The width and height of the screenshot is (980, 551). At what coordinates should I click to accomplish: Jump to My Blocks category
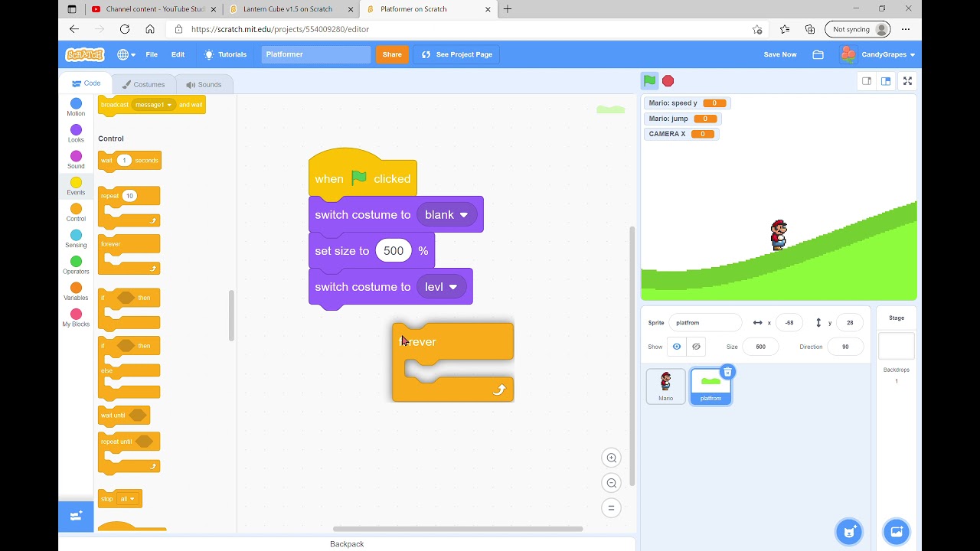76,318
